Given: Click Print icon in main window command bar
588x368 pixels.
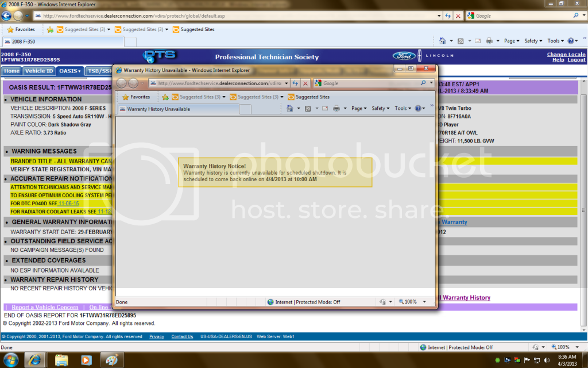Looking at the screenshot, I should [x=489, y=41].
